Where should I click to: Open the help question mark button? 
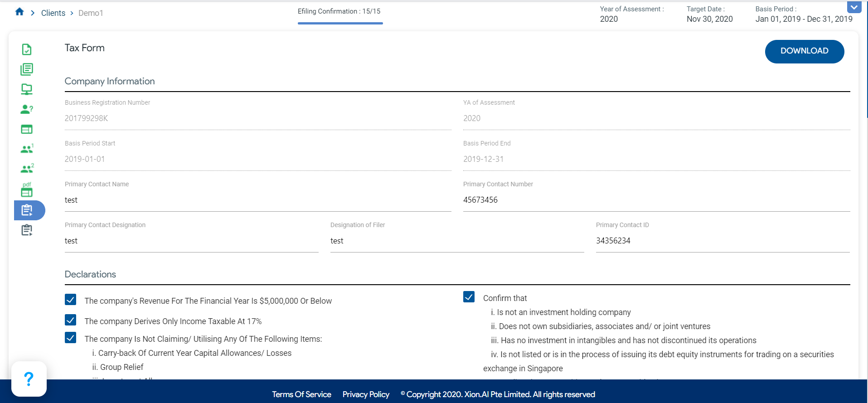[29, 379]
